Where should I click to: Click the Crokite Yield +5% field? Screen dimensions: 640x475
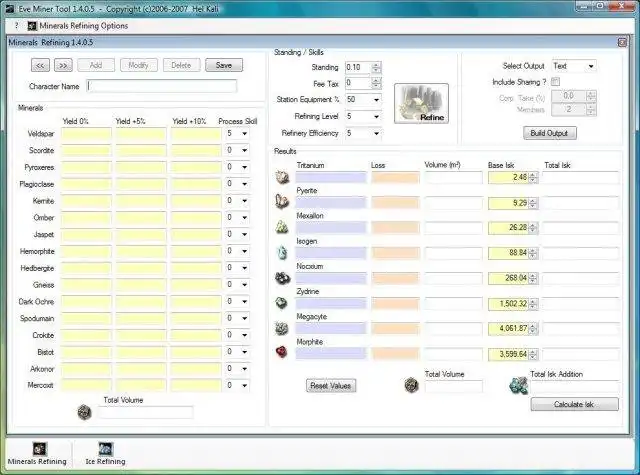pyautogui.click(x=140, y=335)
